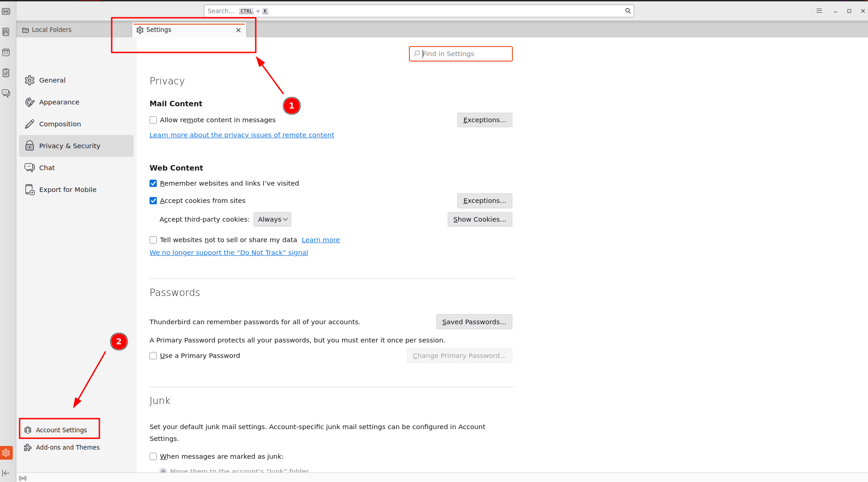The image size is (868, 482).
Task: Open Add-ons and Themes
Action: (62, 447)
